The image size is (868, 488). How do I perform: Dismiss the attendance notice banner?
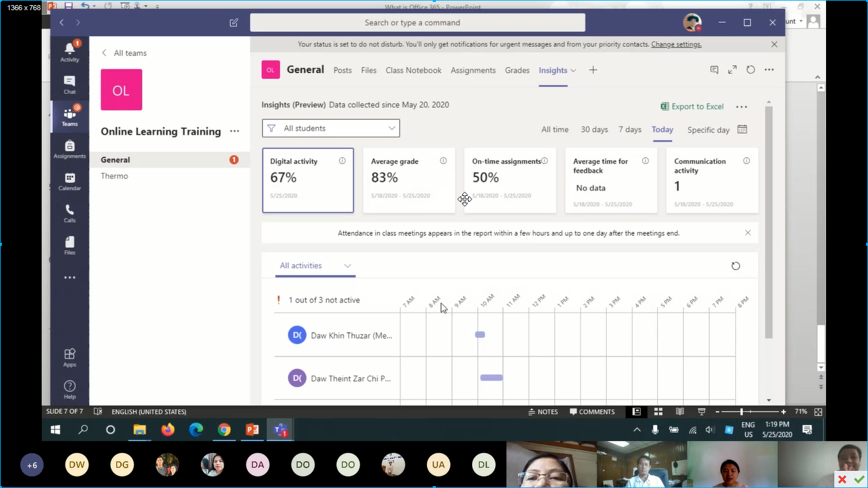[x=748, y=233]
